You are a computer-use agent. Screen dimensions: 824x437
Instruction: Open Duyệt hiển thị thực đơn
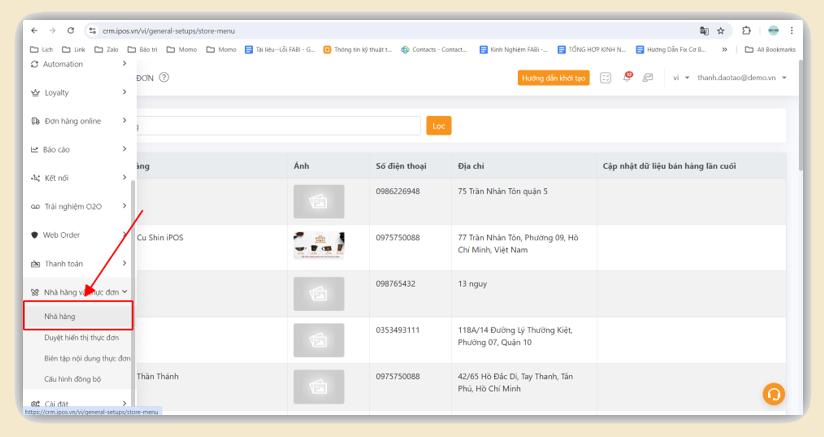[80, 337]
